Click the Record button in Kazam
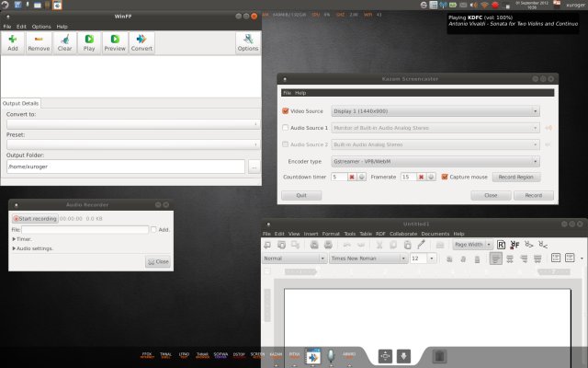The height and width of the screenshot is (368, 588). pos(533,195)
